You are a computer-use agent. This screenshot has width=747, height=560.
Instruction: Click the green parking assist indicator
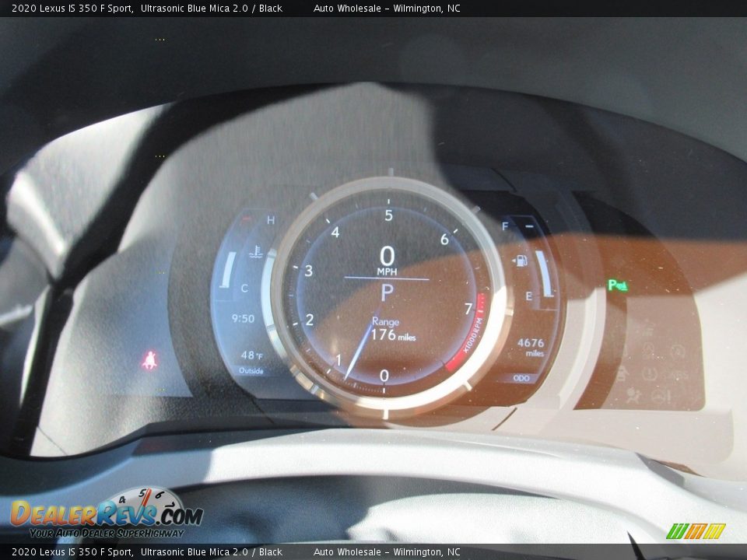[x=618, y=285]
